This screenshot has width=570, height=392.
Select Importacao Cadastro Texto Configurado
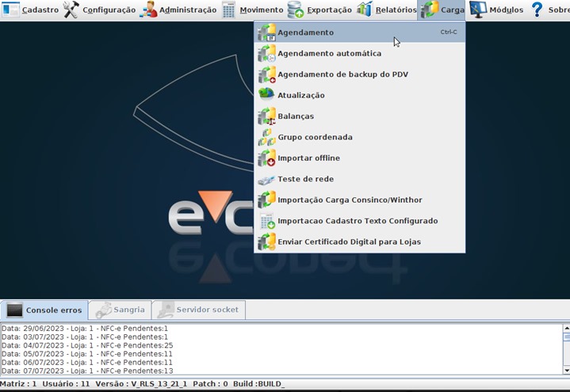[358, 221]
